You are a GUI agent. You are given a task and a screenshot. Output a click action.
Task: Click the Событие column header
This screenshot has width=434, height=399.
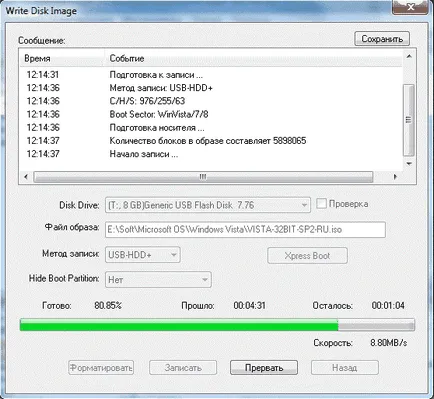pyautogui.click(x=253, y=58)
